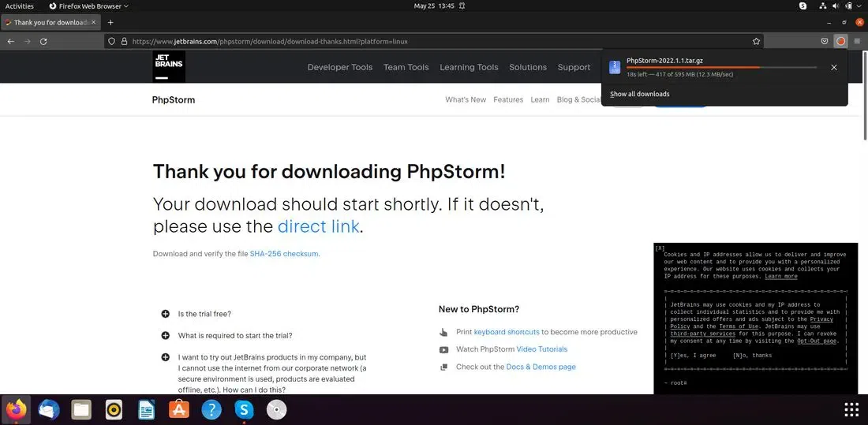Click the tracking protection shield icon
This screenshot has width=868, height=425.
coord(111,42)
